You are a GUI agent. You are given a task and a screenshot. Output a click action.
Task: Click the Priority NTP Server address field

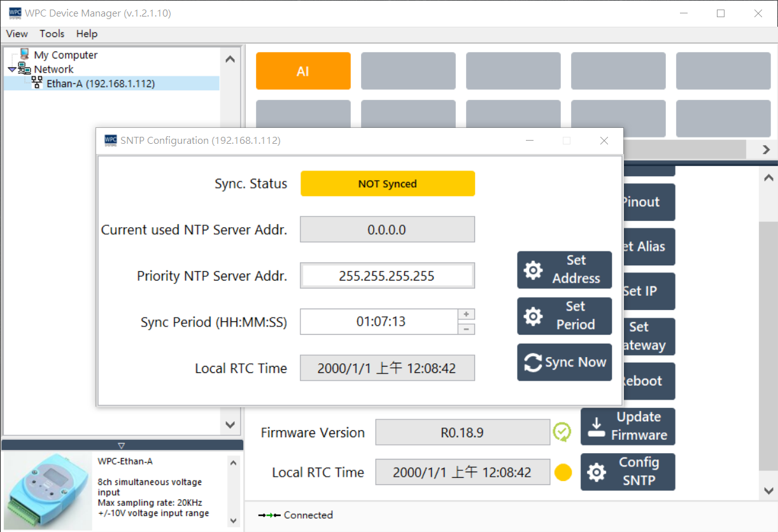click(x=387, y=276)
